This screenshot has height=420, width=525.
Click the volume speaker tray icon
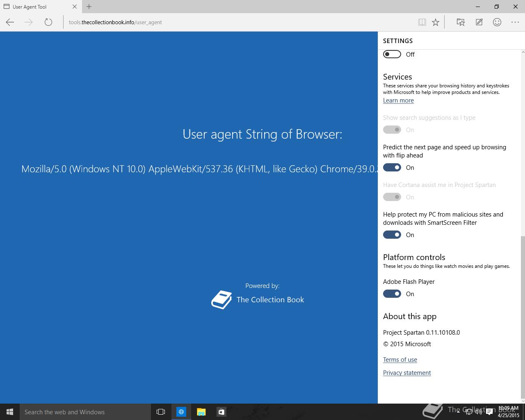tap(479, 412)
